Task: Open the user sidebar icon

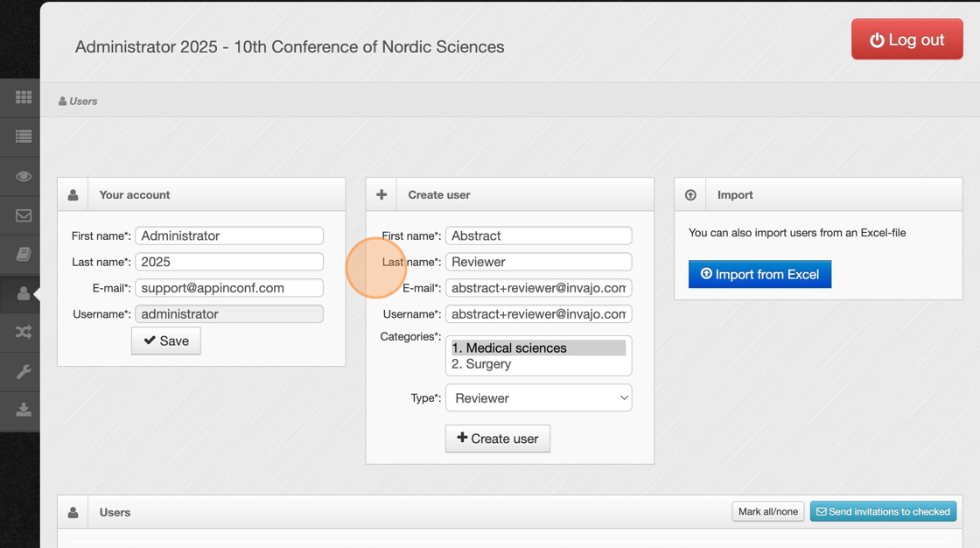Action: point(24,294)
